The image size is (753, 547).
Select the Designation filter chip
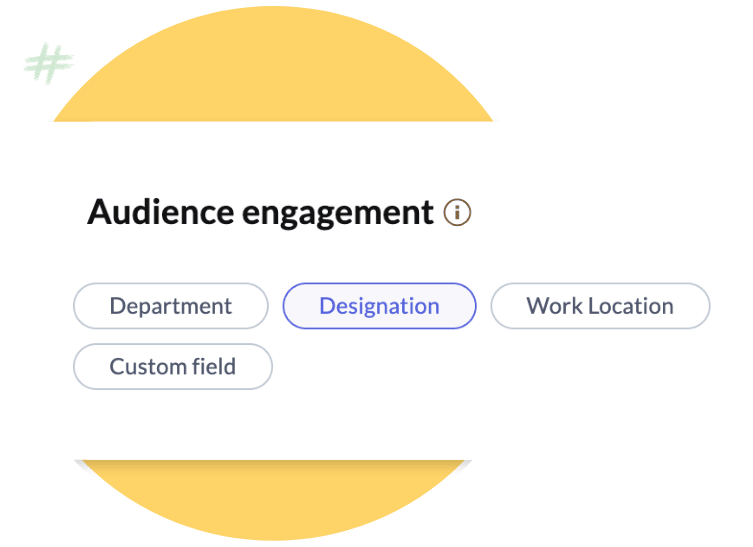(379, 306)
